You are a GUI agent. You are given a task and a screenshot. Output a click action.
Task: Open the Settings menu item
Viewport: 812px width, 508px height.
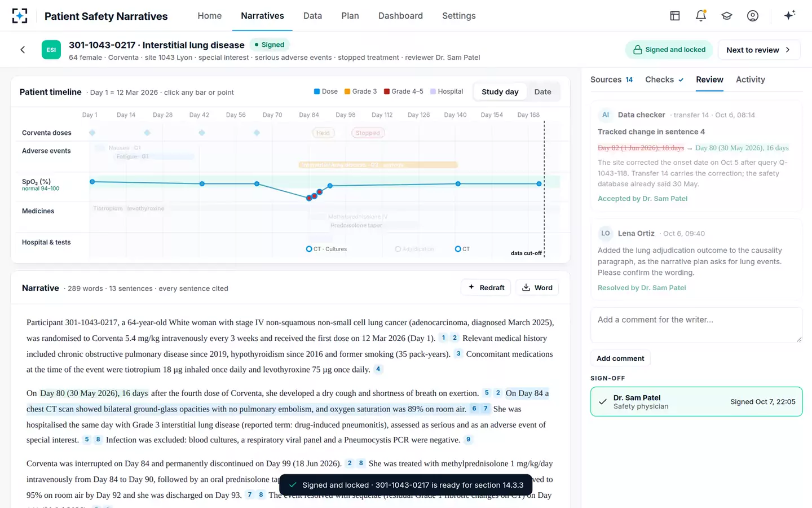point(459,16)
